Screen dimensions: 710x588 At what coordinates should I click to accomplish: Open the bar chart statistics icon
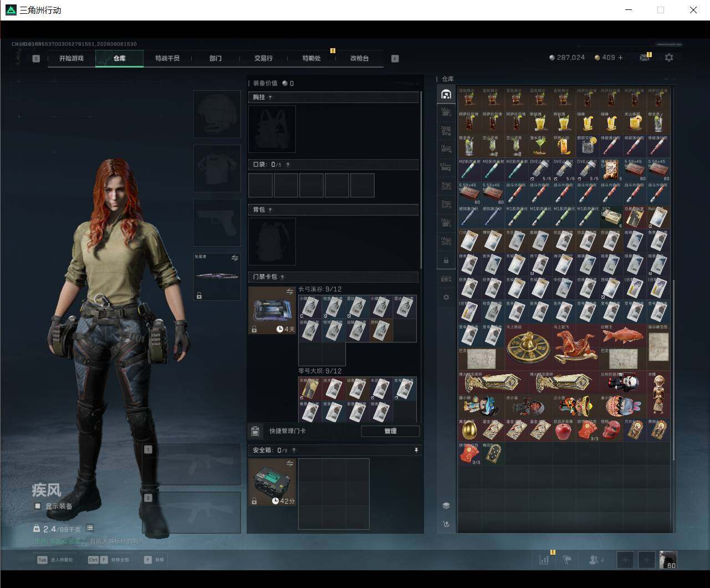[544, 560]
